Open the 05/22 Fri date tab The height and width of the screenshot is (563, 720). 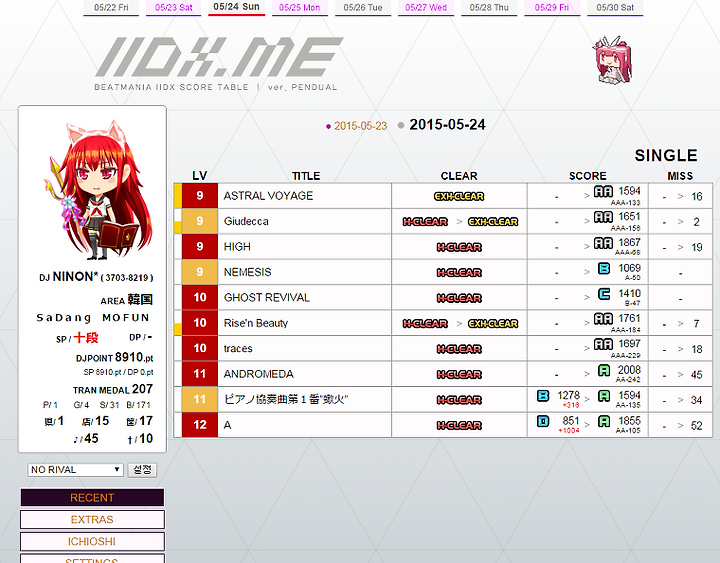111,8
